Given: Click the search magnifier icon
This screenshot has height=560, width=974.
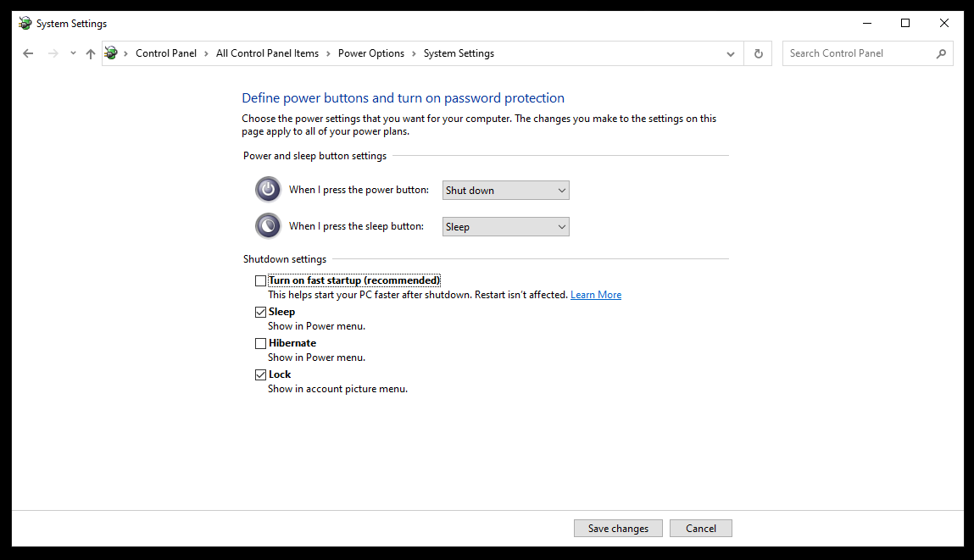Looking at the screenshot, I should click(x=941, y=53).
